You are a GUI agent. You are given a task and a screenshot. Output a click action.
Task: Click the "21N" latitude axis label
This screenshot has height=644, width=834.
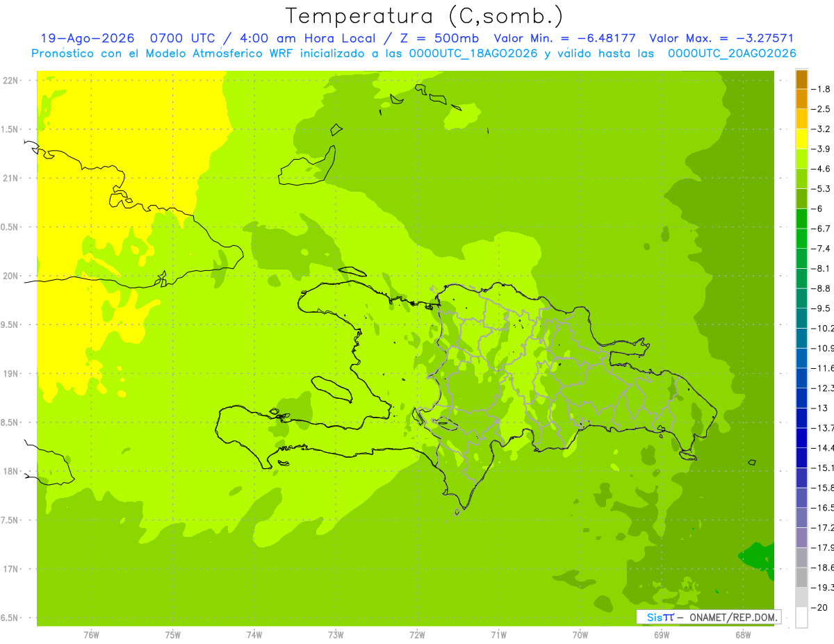coord(10,178)
